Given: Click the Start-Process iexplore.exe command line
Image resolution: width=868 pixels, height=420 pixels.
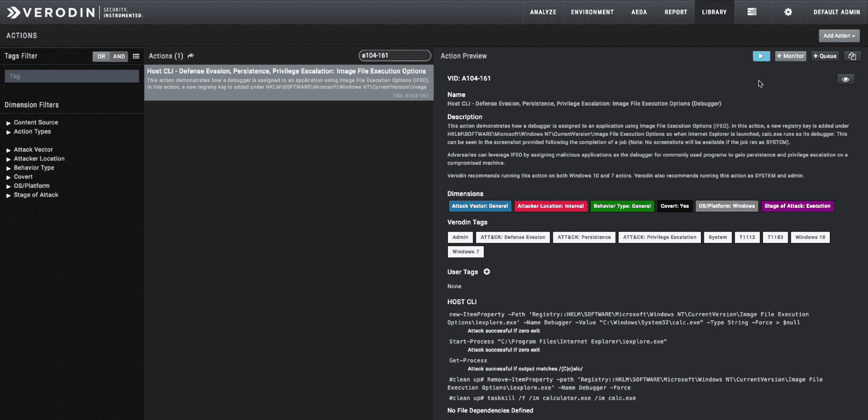Looking at the screenshot, I should [558, 341].
